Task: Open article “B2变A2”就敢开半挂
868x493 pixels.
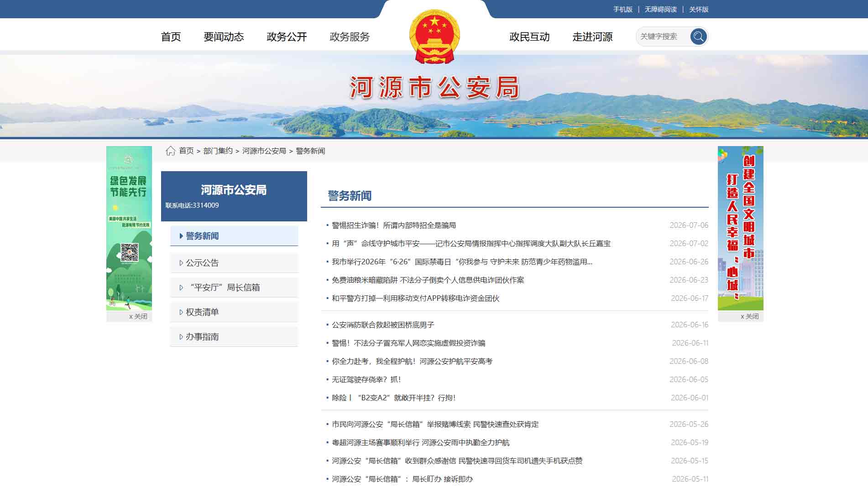Action: [393, 398]
